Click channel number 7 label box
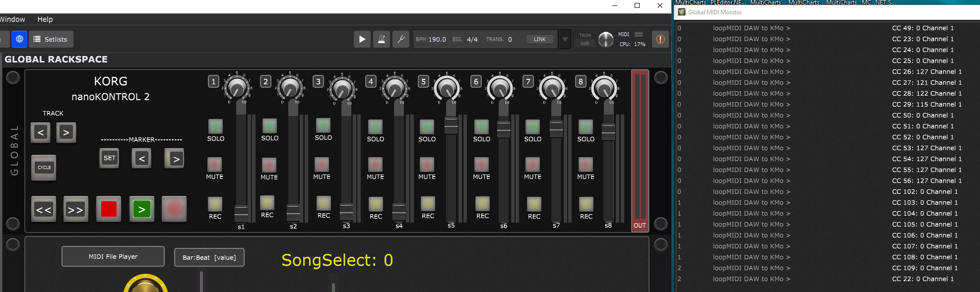Screen dimensions: 980x292 point(528,81)
